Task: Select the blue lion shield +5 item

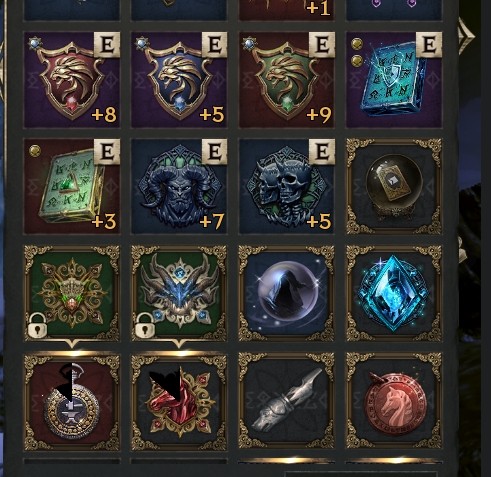Action: tap(179, 80)
